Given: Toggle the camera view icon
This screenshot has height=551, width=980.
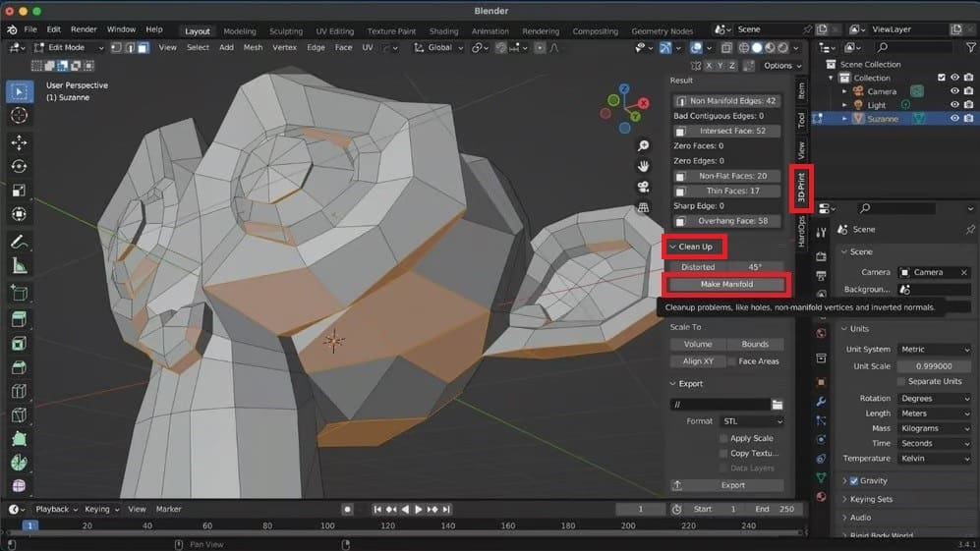Looking at the screenshot, I should [643, 187].
